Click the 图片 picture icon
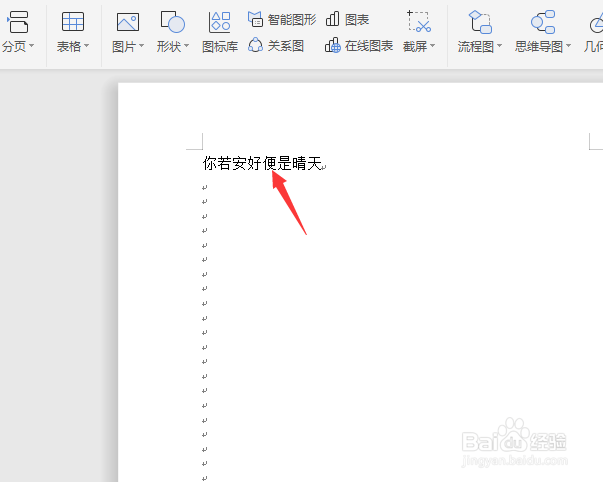603x482 pixels. [128, 22]
